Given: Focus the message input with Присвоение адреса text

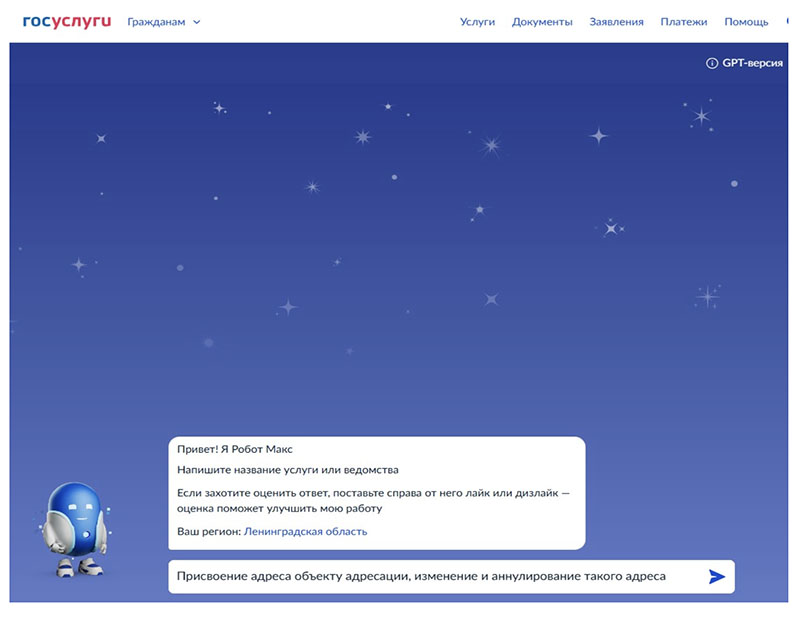Looking at the screenshot, I should [452, 577].
